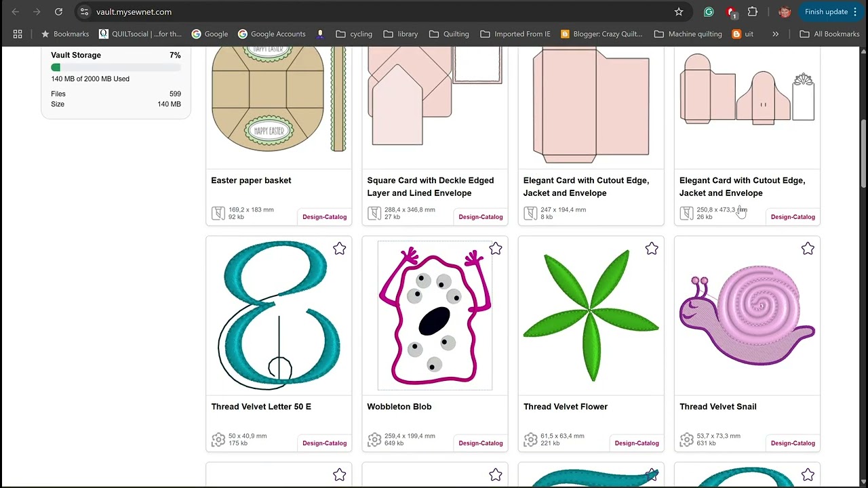The height and width of the screenshot is (488, 868).
Task: Open Design-Catalog tag on Thread Velvet Flower
Action: click(636, 443)
